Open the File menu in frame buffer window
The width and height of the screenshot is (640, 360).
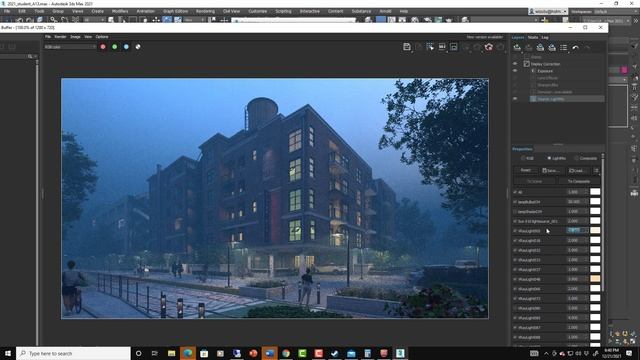(48, 37)
